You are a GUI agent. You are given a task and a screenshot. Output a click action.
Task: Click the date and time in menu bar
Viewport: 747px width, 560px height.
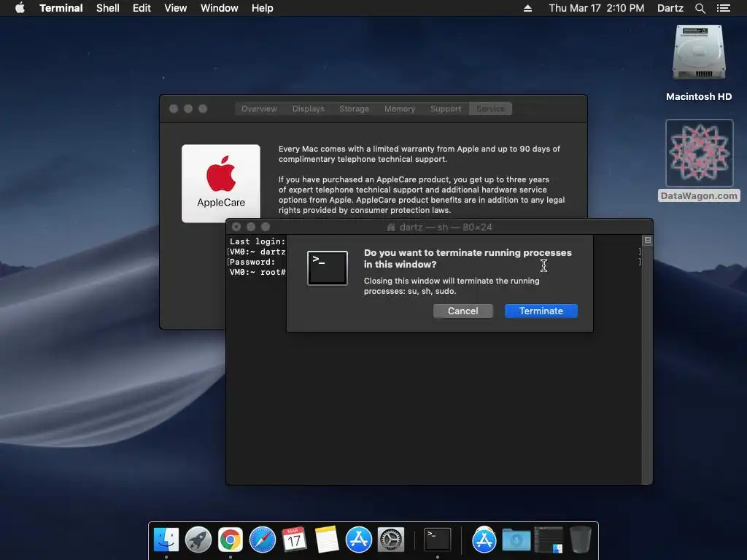point(597,8)
